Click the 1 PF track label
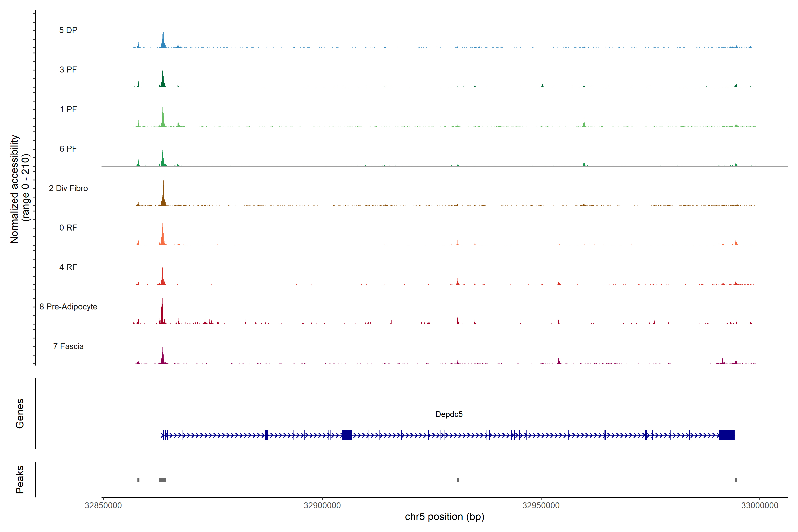The height and width of the screenshot is (532, 798). 68,109
